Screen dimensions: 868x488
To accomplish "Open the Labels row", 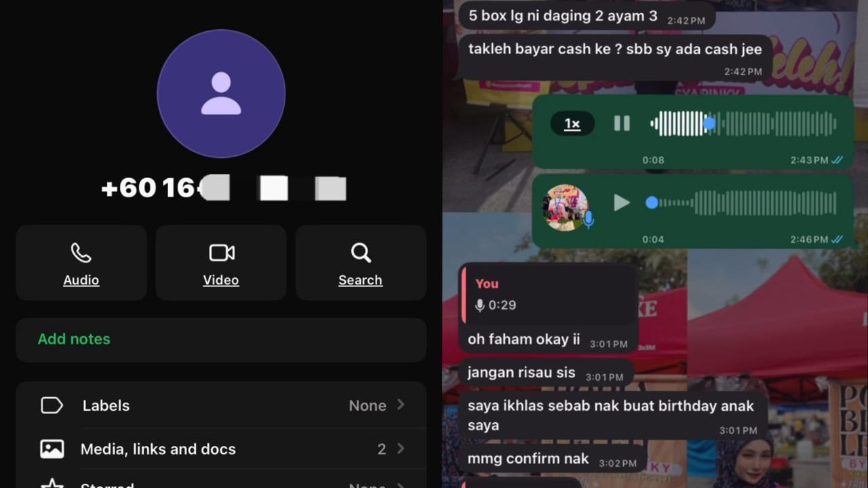I will click(x=221, y=405).
